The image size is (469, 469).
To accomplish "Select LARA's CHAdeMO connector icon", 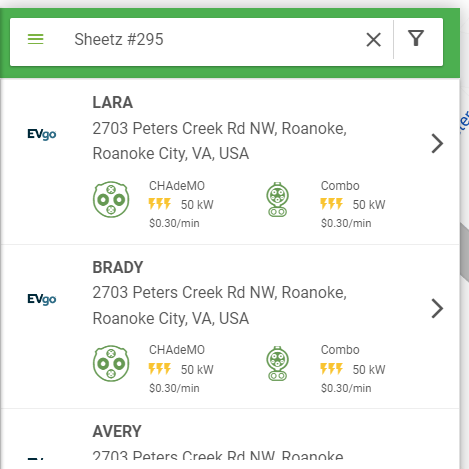I will point(111,199).
